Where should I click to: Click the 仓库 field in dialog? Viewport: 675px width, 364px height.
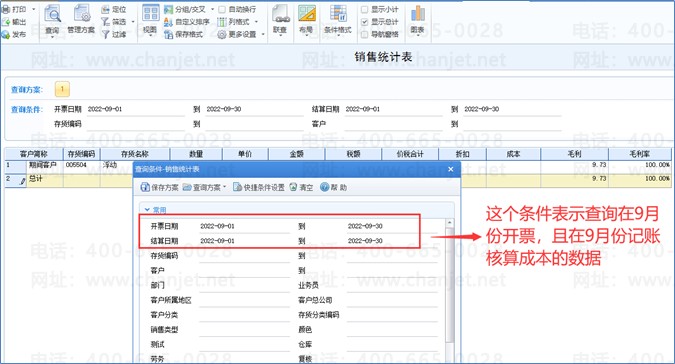tap(392, 345)
